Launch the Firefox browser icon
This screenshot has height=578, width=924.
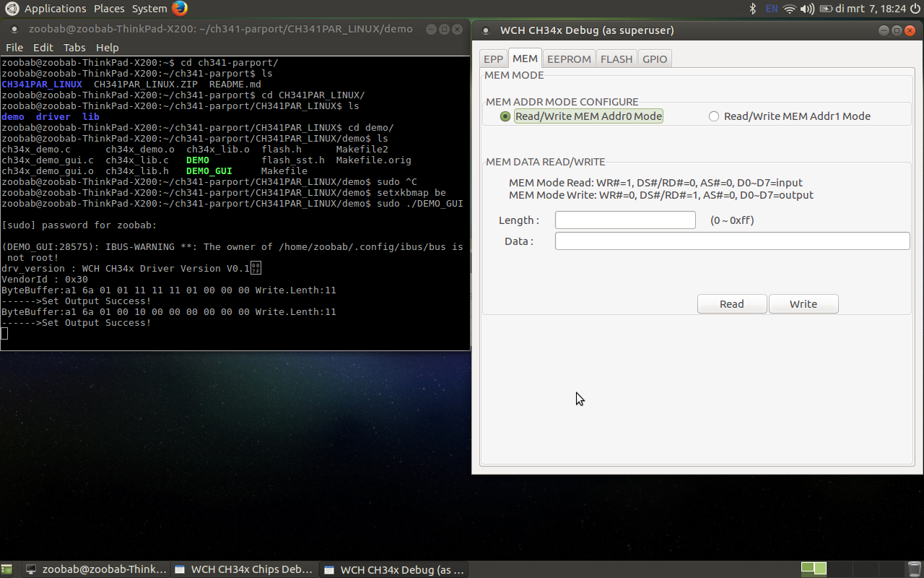click(x=180, y=9)
